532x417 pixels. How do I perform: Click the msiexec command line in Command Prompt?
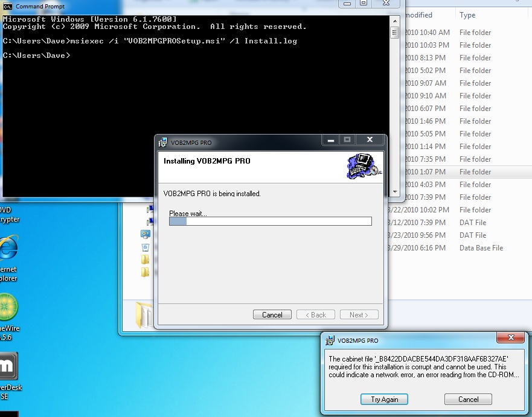[150, 41]
